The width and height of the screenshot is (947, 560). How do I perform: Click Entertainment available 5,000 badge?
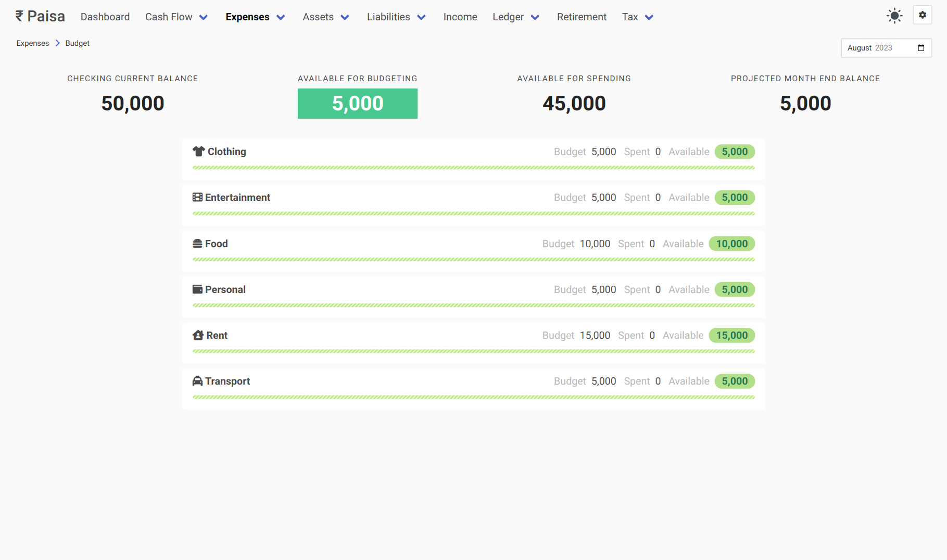[735, 197]
